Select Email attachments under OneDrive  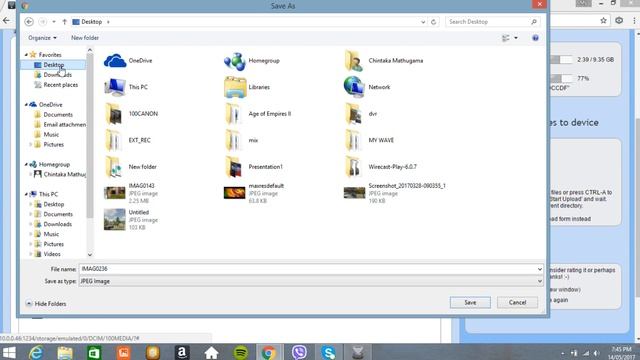pyautogui.click(x=60, y=124)
